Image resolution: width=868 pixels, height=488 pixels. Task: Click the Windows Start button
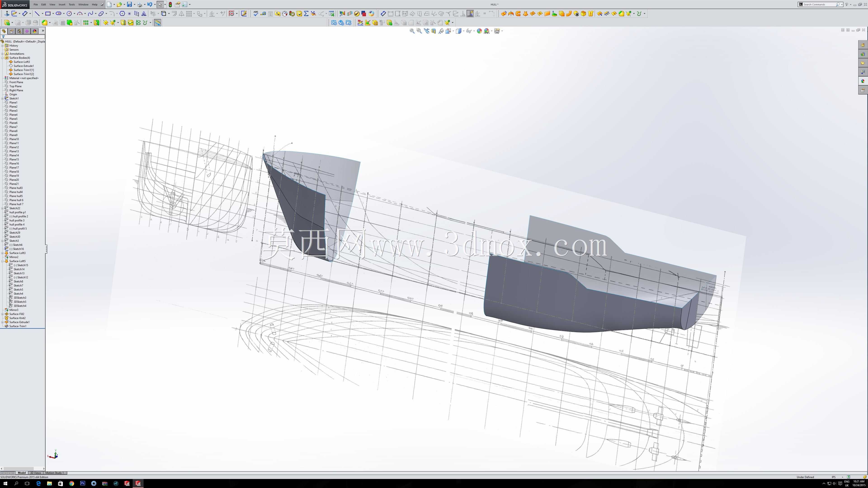(5, 483)
